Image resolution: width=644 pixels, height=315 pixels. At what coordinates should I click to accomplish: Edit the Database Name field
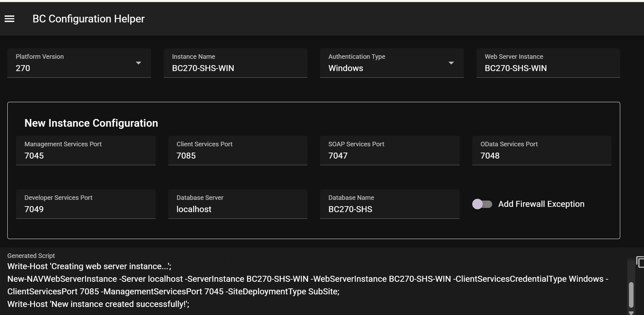(390, 204)
